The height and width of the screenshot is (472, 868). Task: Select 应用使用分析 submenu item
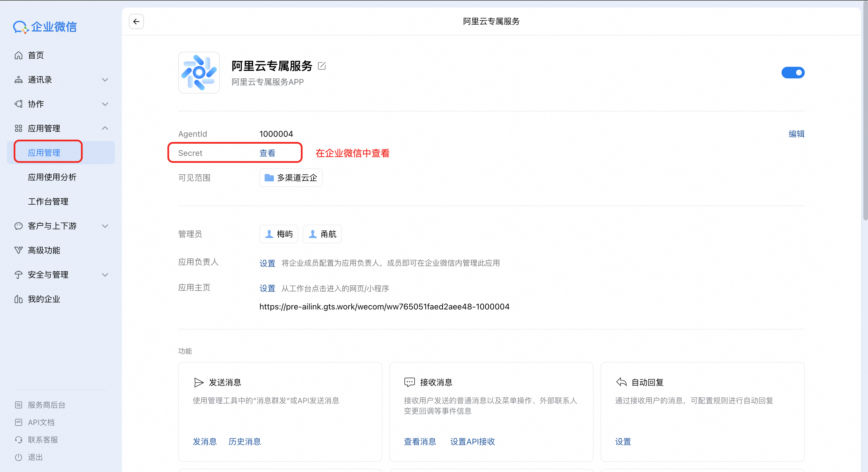pyautogui.click(x=52, y=177)
